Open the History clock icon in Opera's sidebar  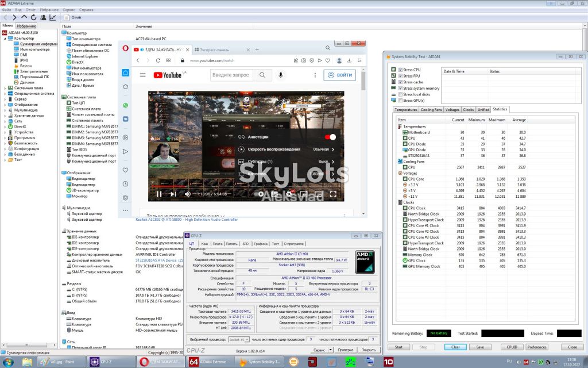pyautogui.click(x=126, y=183)
